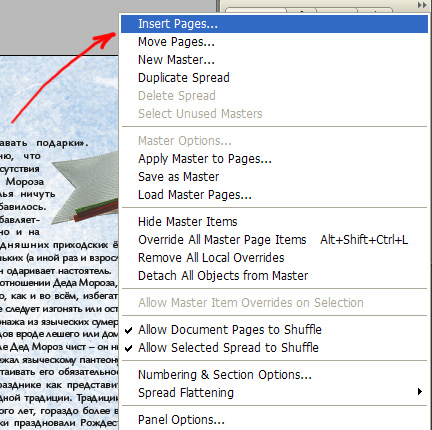The height and width of the screenshot is (430, 432).
Task: Open Numbering & Section Options...
Action: [x=274, y=375]
